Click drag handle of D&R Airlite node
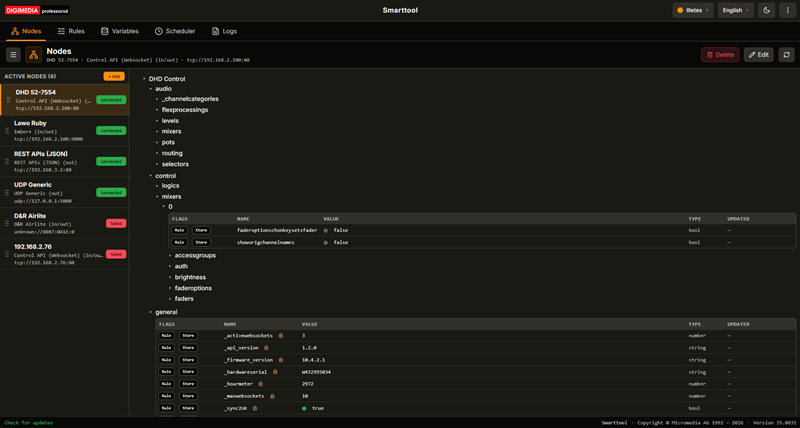800x428 pixels. (8, 223)
